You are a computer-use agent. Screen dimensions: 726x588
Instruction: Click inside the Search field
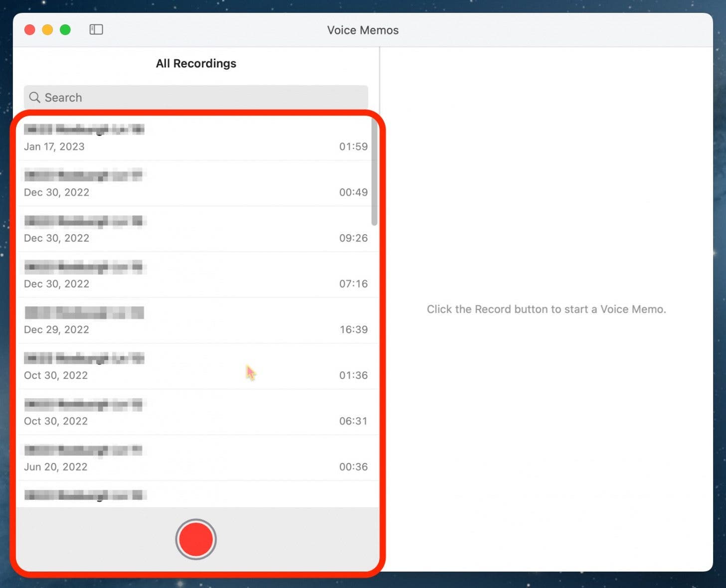point(199,97)
